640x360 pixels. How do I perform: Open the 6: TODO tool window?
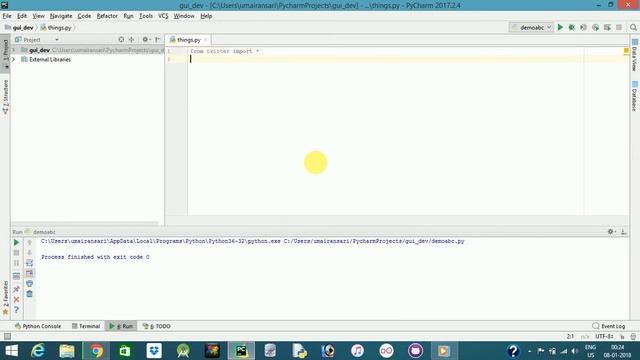(x=156, y=326)
